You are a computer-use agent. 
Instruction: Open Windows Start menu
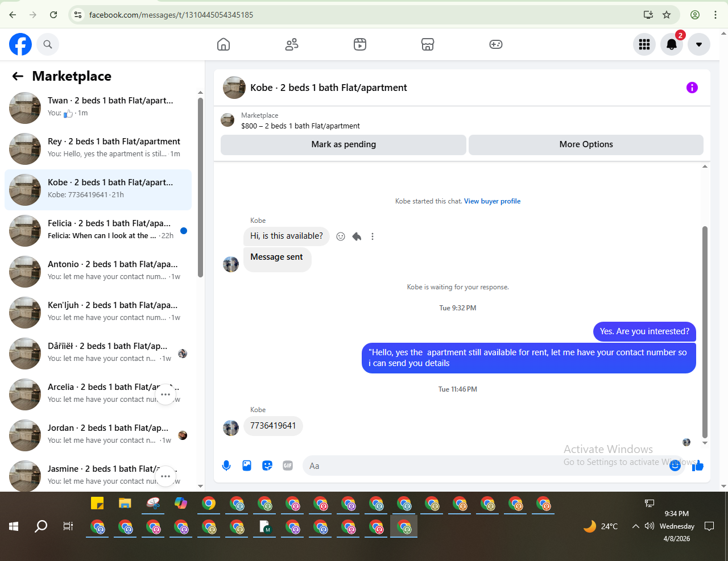tap(14, 526)
